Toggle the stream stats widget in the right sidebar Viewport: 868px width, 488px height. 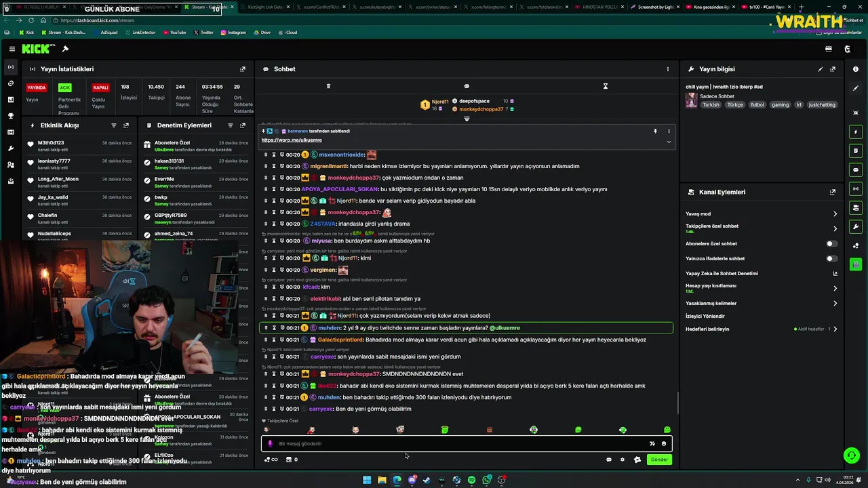tap(856, 188)
